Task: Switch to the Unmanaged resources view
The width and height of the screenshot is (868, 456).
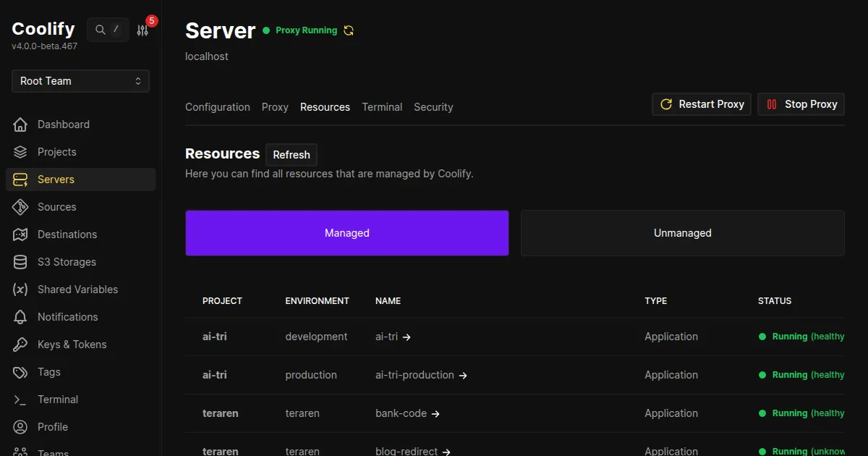Action: click(682, 233)
